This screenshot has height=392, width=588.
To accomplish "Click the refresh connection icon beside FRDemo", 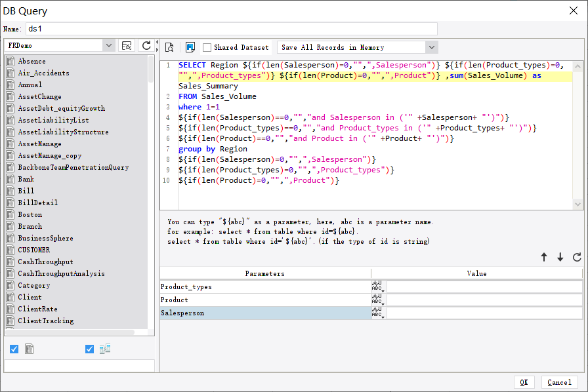I will (145, 47).
